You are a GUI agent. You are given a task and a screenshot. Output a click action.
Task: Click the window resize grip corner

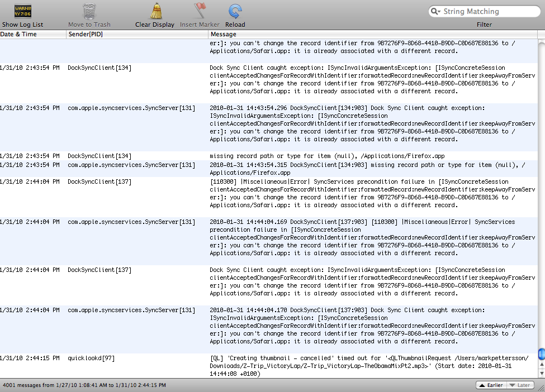[x=541, y=388]
